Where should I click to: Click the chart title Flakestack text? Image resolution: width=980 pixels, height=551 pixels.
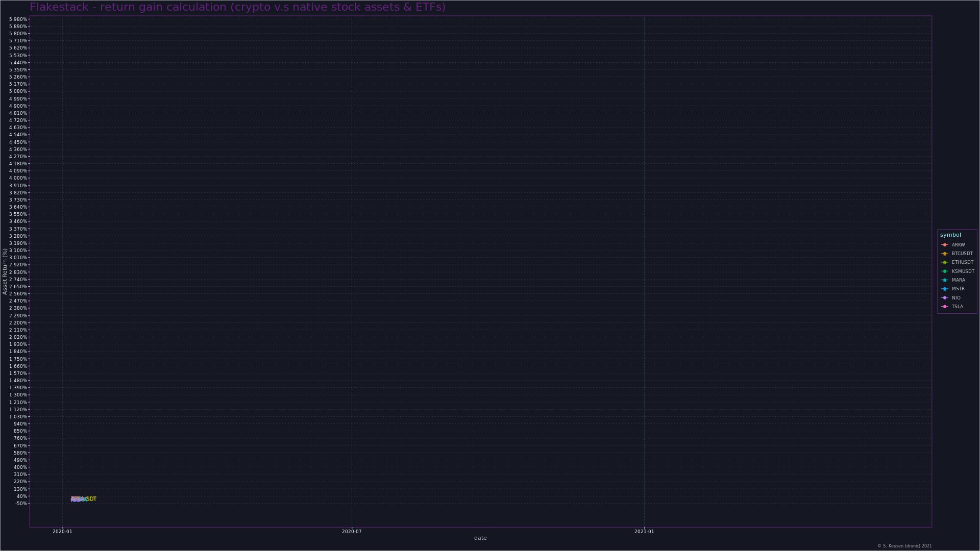coord(237,7)
